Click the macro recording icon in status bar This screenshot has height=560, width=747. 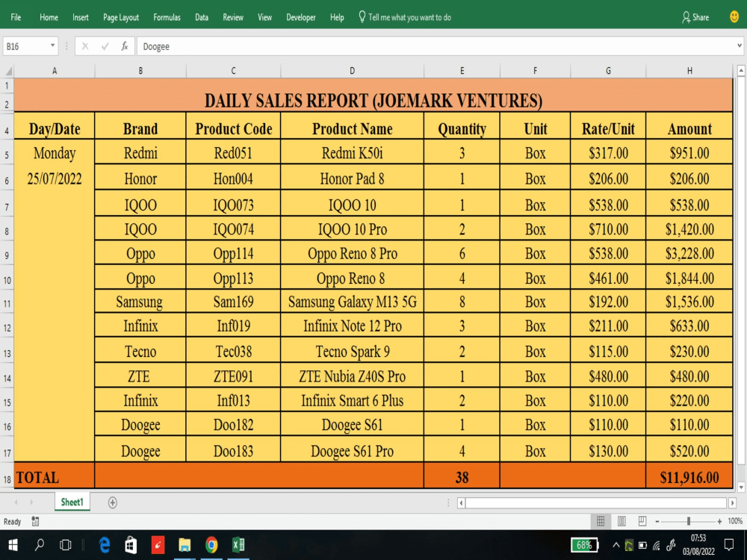(x=35, y=521)
